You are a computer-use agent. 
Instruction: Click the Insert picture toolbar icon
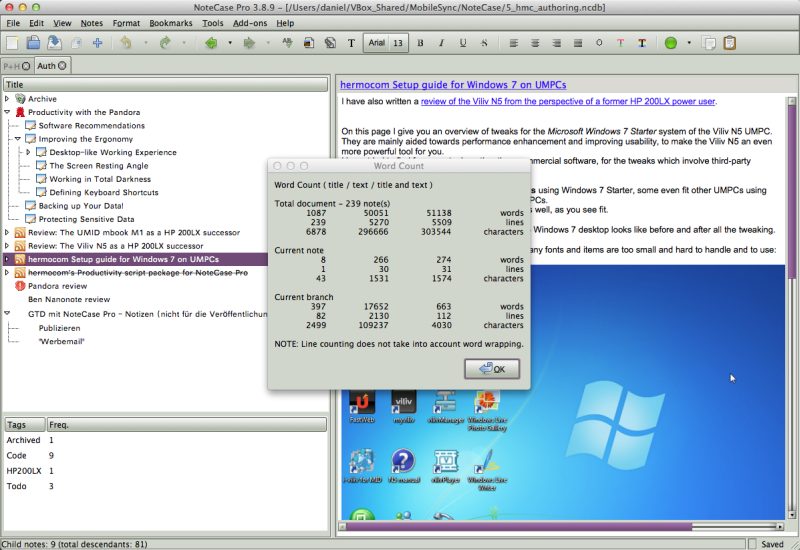point(309,43)
